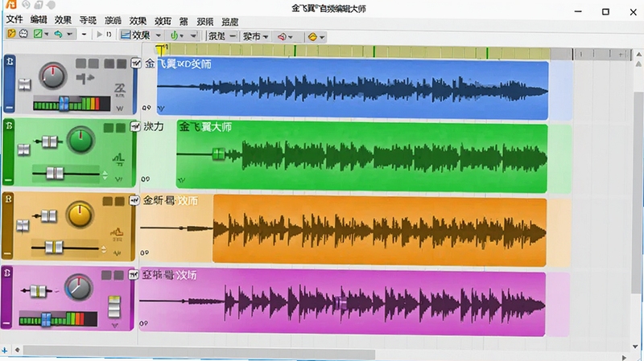Toggle the second dark square on orange track
This screenshot has width=644, height=361.
click(x=119, y=201)
